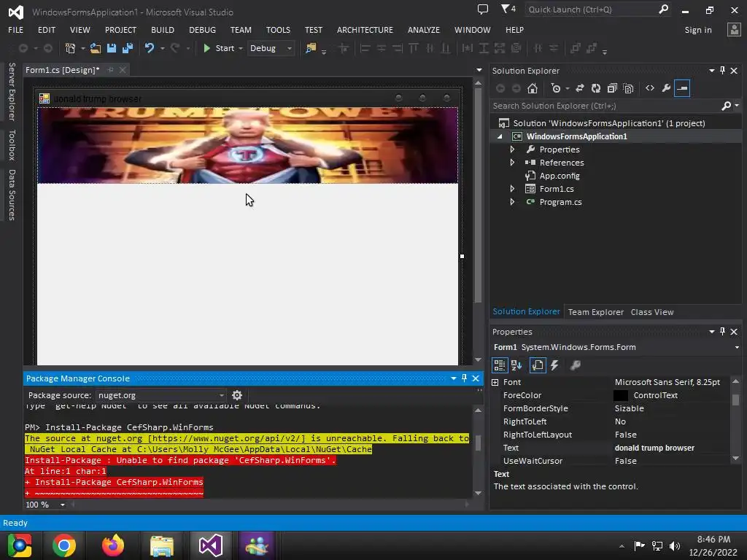Click the Start debugging button
Image resolution: width=747 pixels, height=560 pixels.
pos(219,48)
